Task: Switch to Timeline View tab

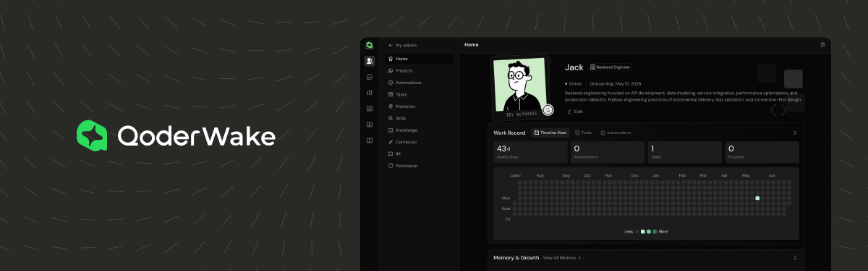Action: (x=550, y=133)
